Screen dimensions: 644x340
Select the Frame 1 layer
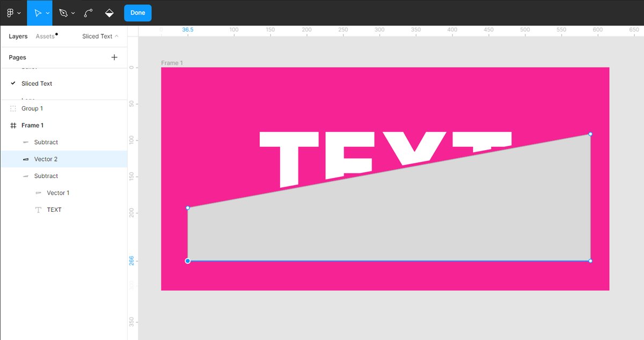[63, 125]
